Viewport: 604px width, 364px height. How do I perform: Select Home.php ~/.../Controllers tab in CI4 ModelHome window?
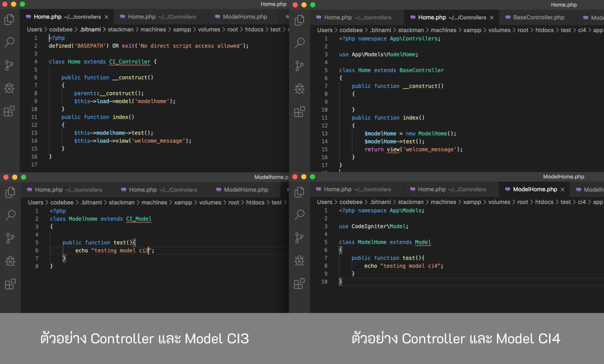click(x=451, y=189)
